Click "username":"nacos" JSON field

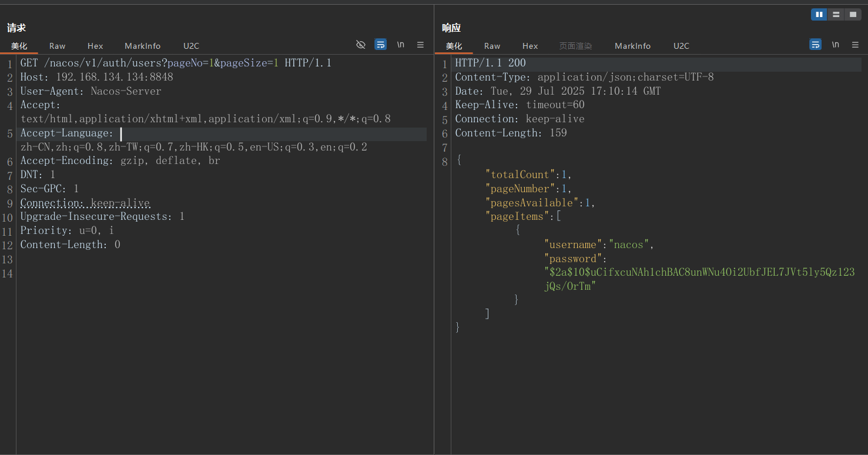[x=599, y=245]
